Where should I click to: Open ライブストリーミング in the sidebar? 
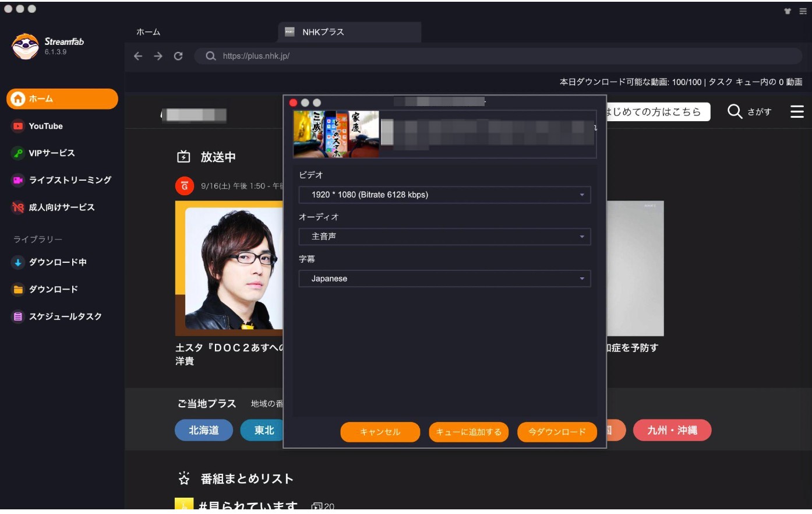point(70,180)
